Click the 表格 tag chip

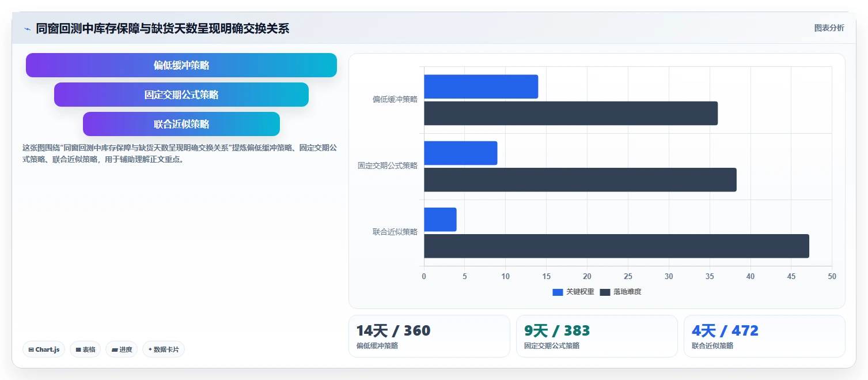pos(85,349)
